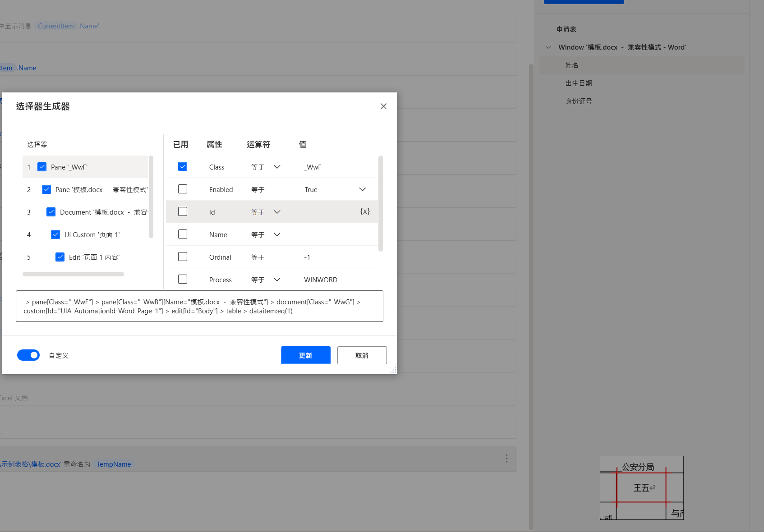Viewport: 764px width, 532px height.
Task: Click the variable picker icon in Id row
Action: coord(365,211)
